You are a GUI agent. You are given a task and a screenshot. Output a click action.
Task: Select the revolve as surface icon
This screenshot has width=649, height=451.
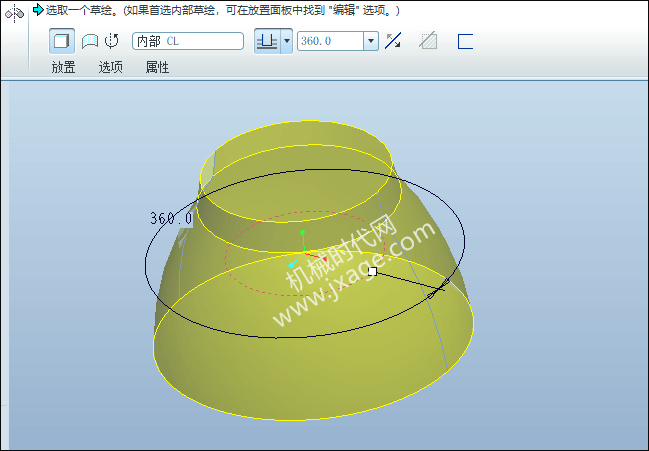coord(90,41)
